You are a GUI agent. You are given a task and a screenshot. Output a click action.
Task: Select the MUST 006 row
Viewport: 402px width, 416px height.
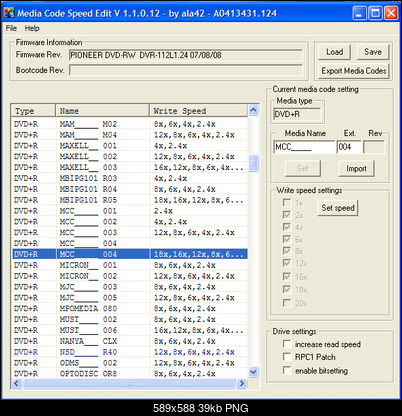coord(130,330)
